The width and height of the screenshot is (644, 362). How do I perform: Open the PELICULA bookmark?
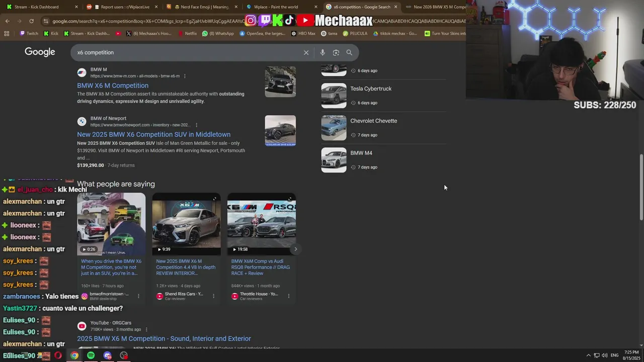coord(355,34)
